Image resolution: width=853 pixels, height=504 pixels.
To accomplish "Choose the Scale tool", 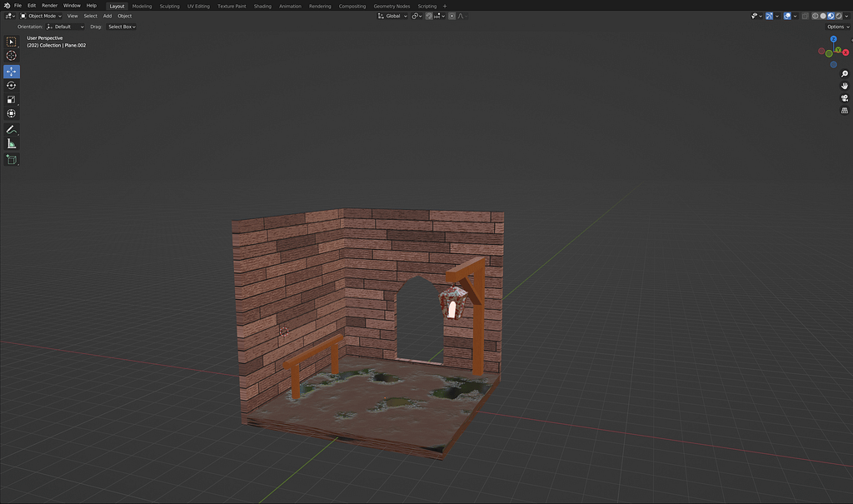I will tap(12, 100).
